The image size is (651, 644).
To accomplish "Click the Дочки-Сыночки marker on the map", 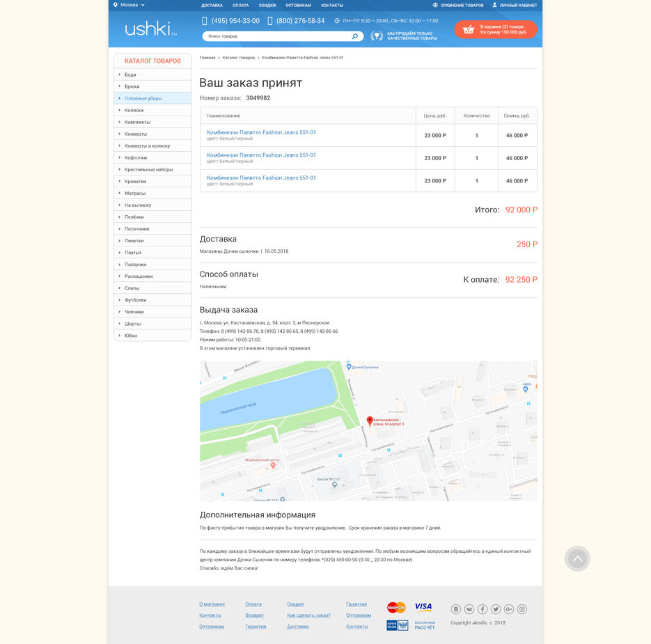I will 349,367.
